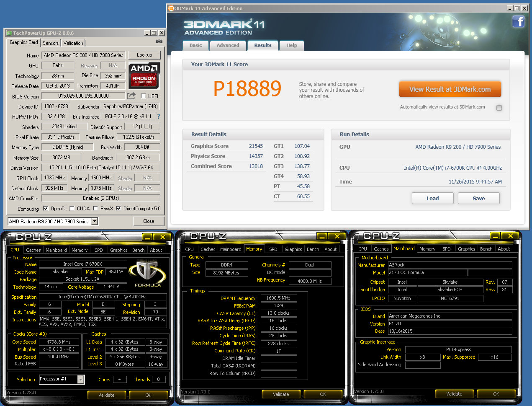Click the GT1 value 107.04
The width and height of the screenshot is (532, 406).
tap(302, 146)
